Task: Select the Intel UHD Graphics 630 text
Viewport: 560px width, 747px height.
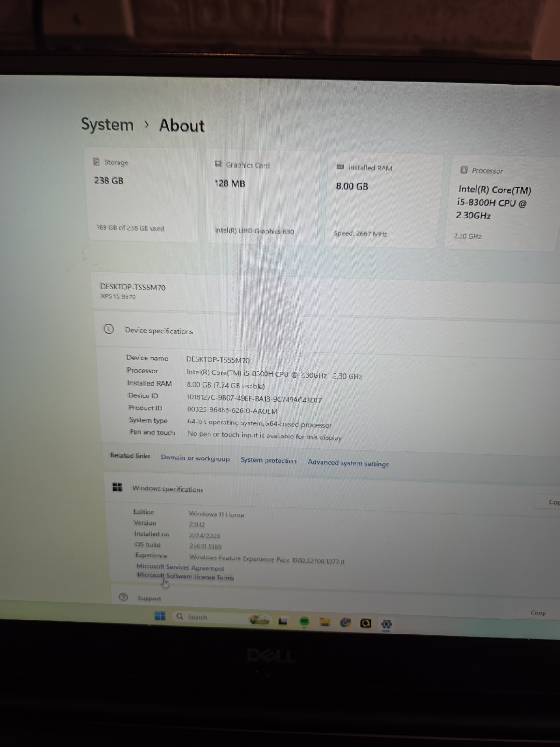Action: [254, 231]
